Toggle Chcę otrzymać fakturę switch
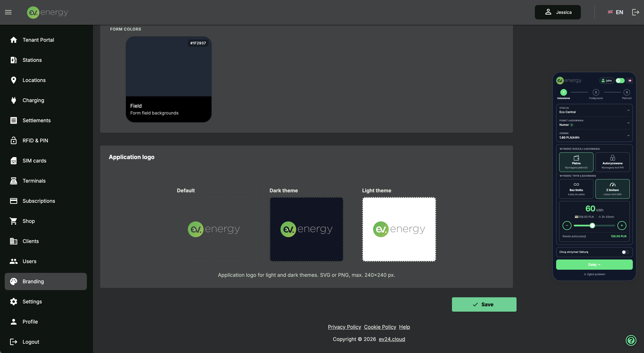644x353 pixels. (625, 252)
